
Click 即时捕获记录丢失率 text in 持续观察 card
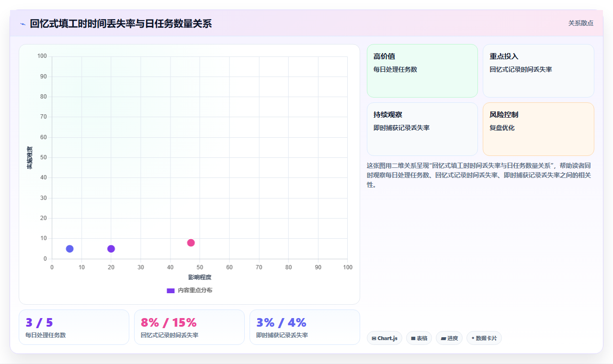(x=401, y=128)
